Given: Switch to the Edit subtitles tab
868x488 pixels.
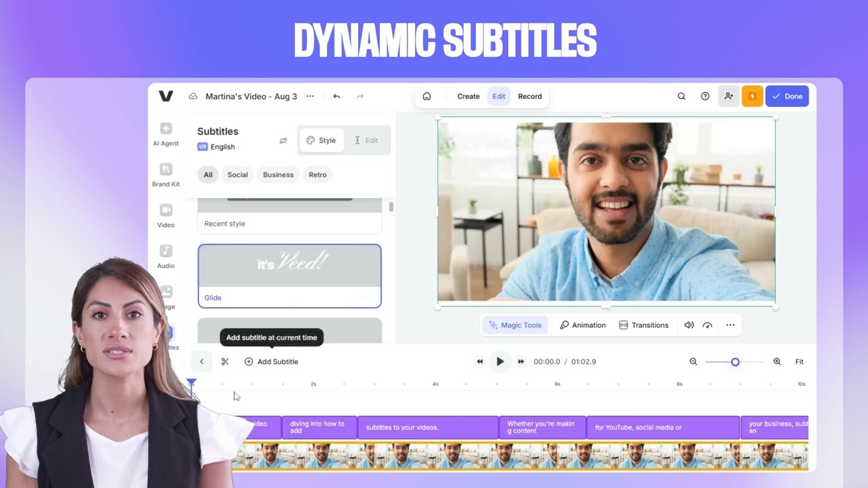Looking at the screenshot, I should coord(366,140).
